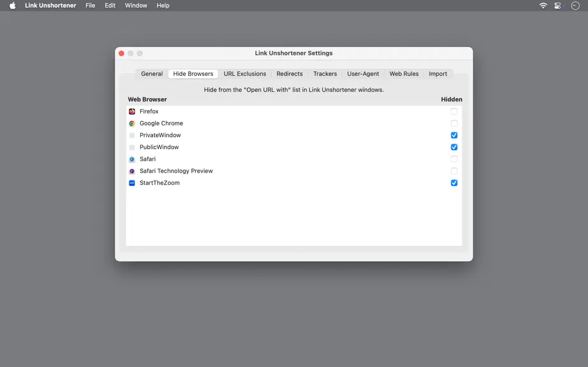Switch to the URL Exclusions tab

(245, 74)
